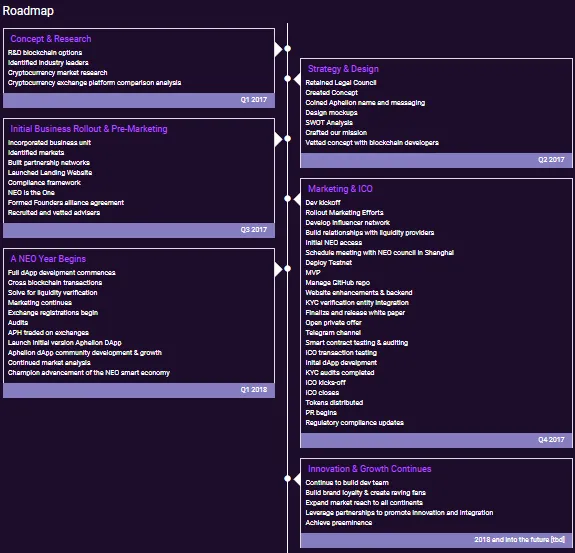The height and width of the screenshot is (553, 575).
Task: Click the Q1 2018 date label
Action: click(254, 389)
